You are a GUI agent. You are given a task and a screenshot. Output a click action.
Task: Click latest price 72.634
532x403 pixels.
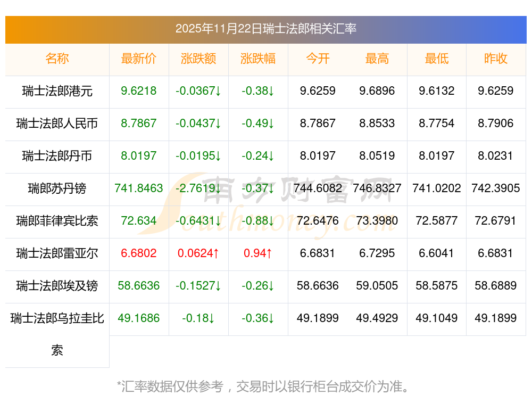(x=139, y=221)
